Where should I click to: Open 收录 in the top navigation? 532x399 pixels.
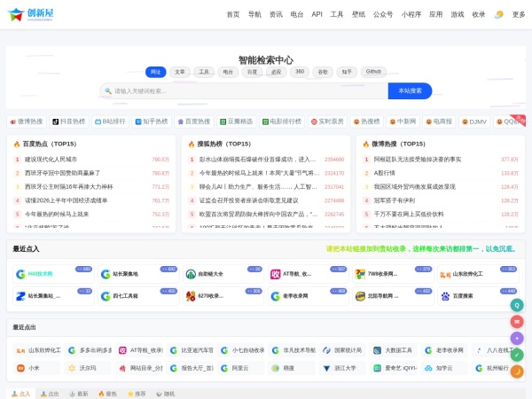(x=479, y=14)
